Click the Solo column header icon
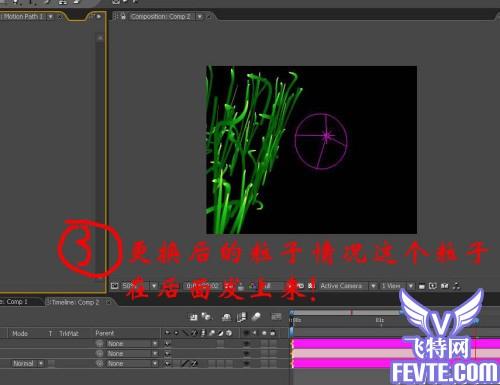The width and height of the screenshot is (500, 385). (x=264, y=333)
